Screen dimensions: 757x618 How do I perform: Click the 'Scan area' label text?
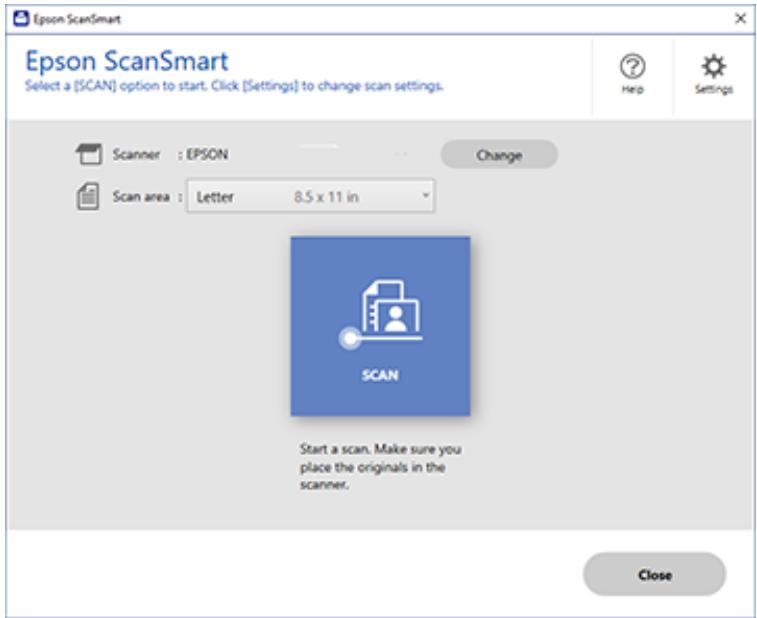point(141,197)
